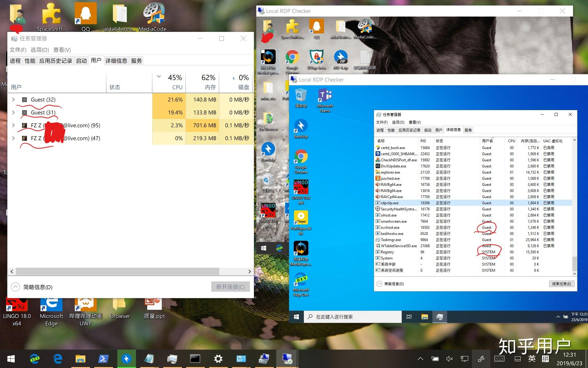Click remote search box 在此键入进行搜索
This screenshot has width=588, height=368.
click(353, 317)
